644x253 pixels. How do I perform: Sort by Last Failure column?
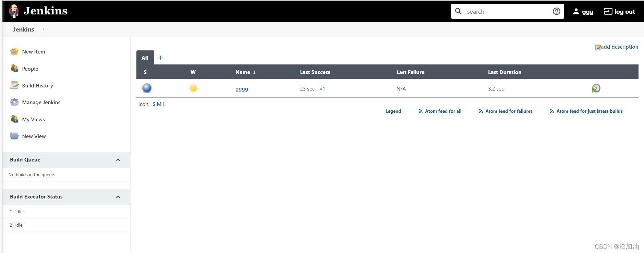(410, 72)
